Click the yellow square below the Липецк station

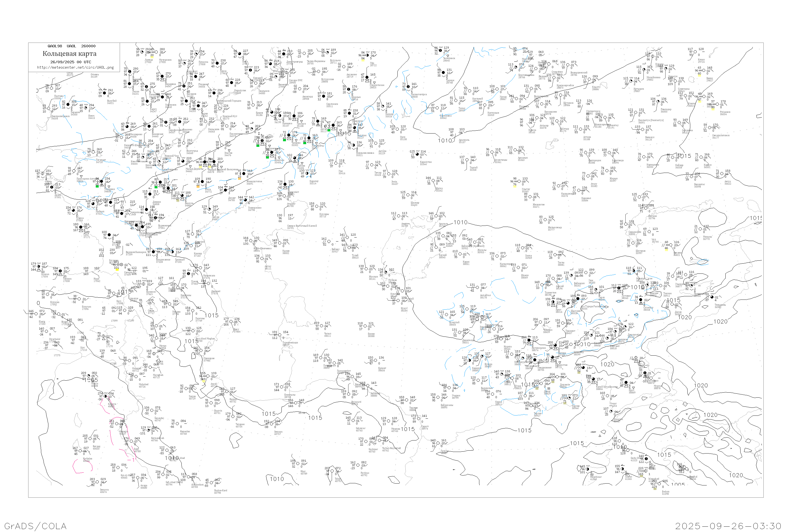coord(152,57)
